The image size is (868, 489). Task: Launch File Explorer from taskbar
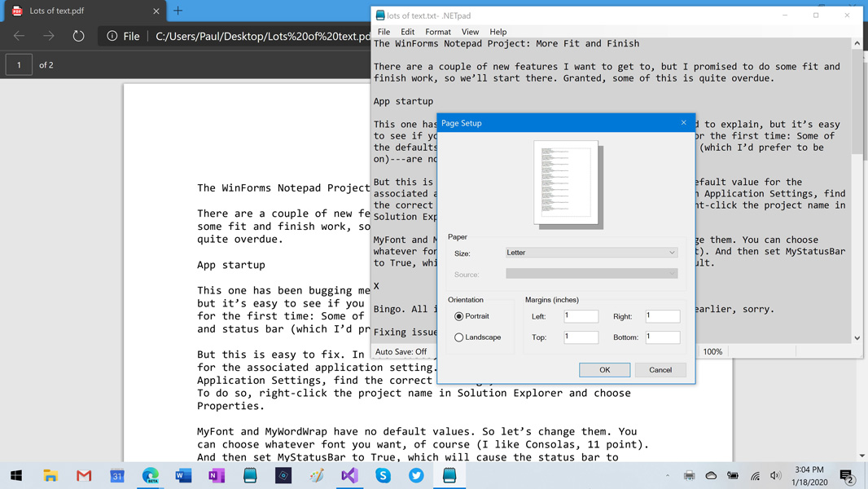(50, 476)
